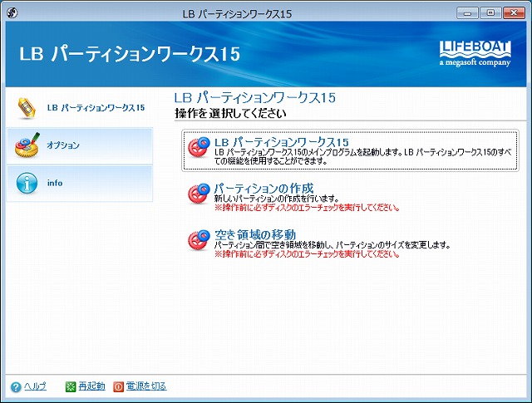
Task: Click the 再起動 link
Action: coord(91,386)
